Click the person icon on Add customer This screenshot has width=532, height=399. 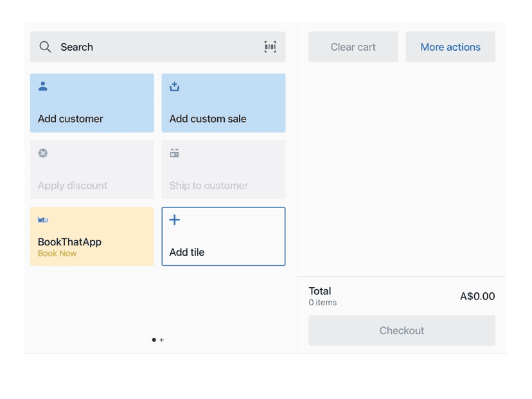(43, 86)
